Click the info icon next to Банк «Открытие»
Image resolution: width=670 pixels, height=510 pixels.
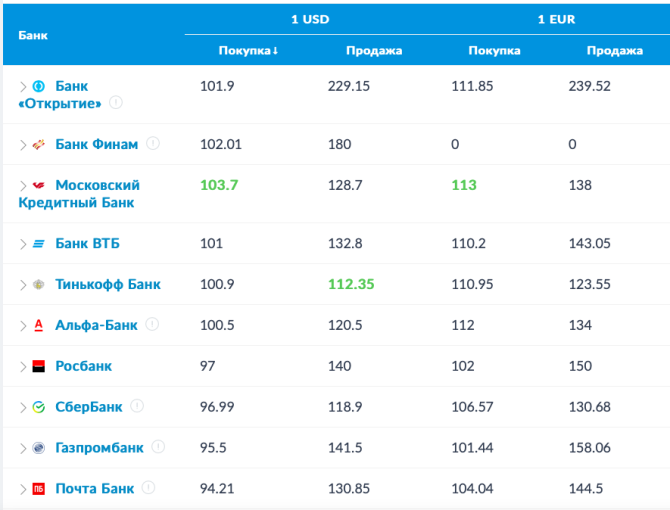[x=116, y=103]
